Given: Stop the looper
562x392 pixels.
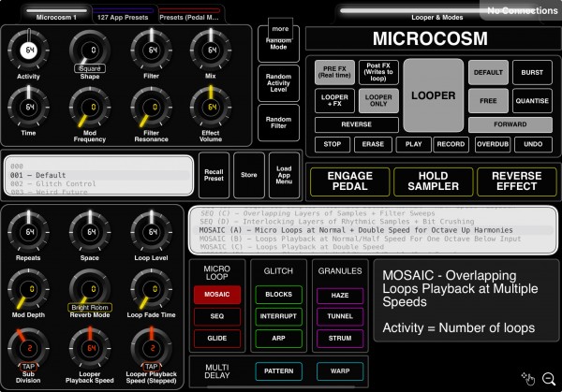Looking at the screenshot, I should coord(333,144).
